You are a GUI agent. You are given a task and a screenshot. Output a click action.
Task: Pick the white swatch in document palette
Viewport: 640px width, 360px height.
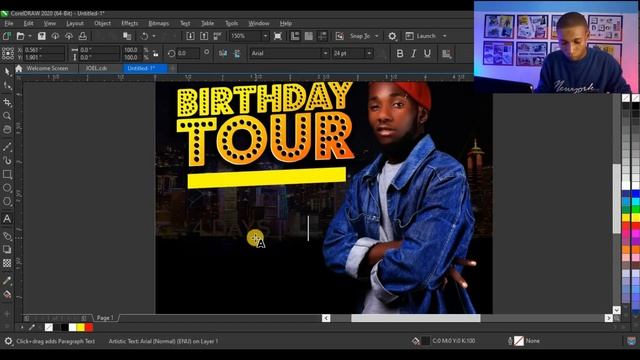(x=73, y=327)
